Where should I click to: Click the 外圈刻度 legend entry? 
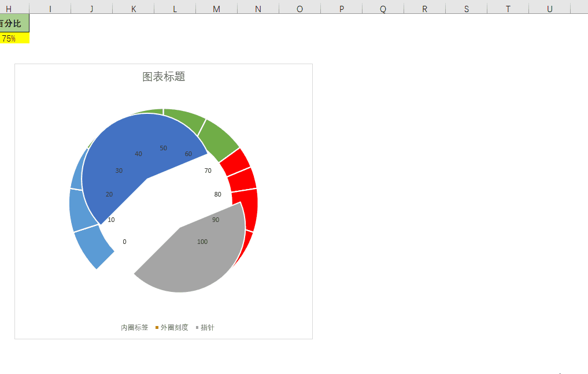(x=174, y=328)
